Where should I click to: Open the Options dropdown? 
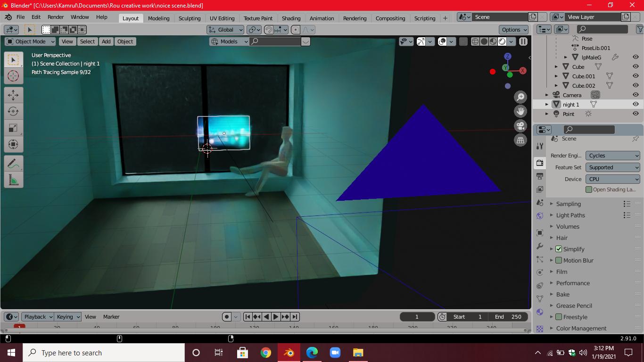click(x=514, y=30)
